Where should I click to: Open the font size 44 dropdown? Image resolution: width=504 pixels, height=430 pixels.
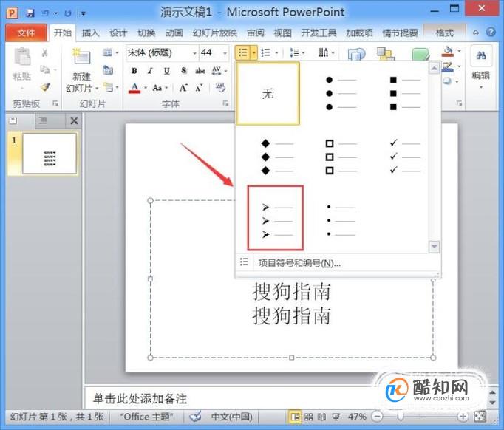(225, 52)
